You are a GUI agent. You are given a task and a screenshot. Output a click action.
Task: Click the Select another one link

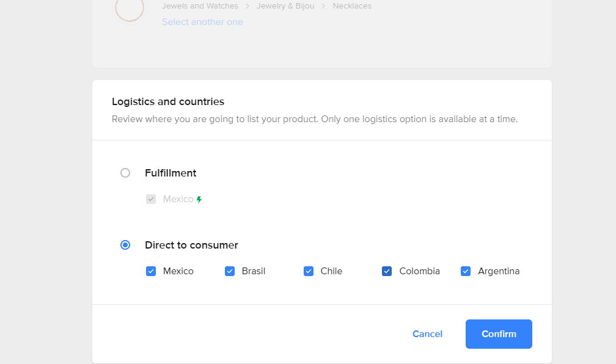point(202,22)
